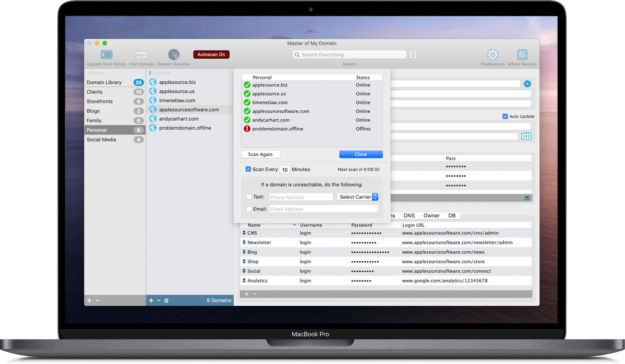Viewport: 625px width, 364px height.
Task: Toggle the Scan Every checkbox
Action: [248, 169]
